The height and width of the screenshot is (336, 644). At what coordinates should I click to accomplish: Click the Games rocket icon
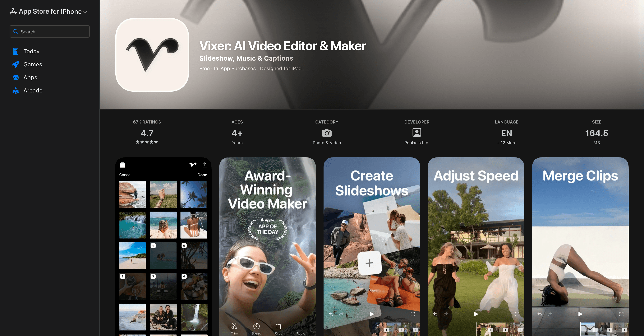[15, 64]
